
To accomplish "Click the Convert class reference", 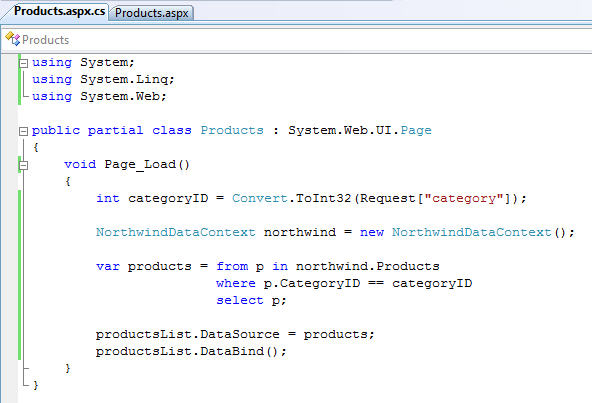I will tap(259, 198).
